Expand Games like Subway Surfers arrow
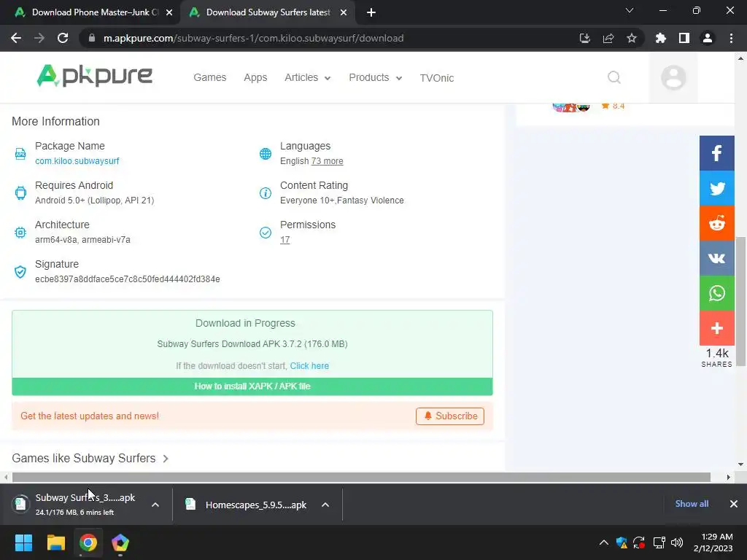The width and height of the screenshot is (747, 560). tap(166, 459)
